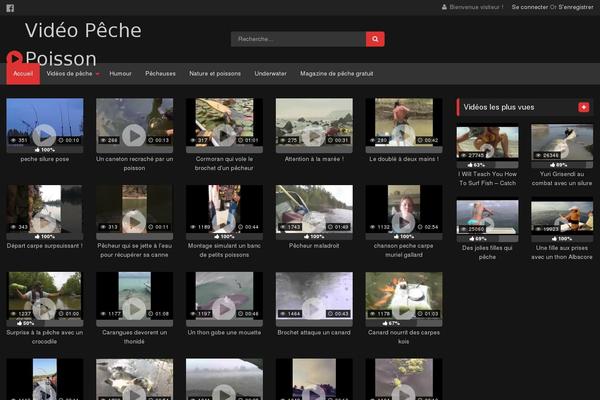Click the Recherche search field
Viewport: 600px width, 400px height.
click(x=298, y=39)
